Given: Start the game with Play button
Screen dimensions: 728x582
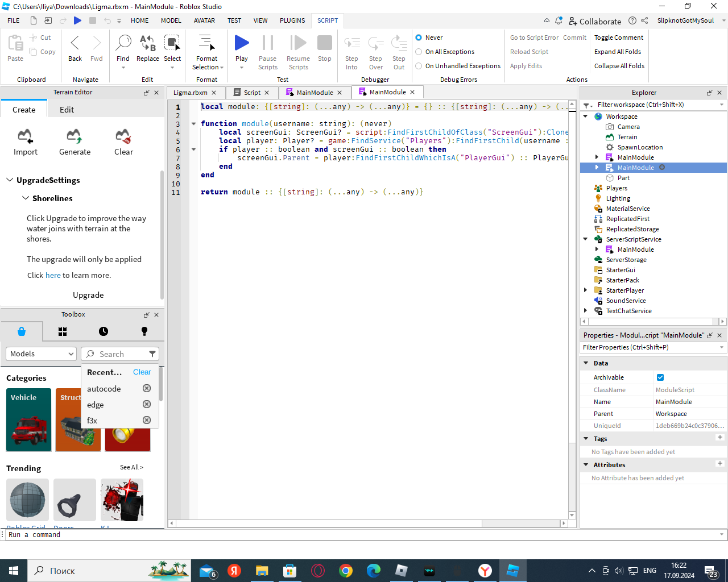Looking at the screenshot, I should click(242, 43).
